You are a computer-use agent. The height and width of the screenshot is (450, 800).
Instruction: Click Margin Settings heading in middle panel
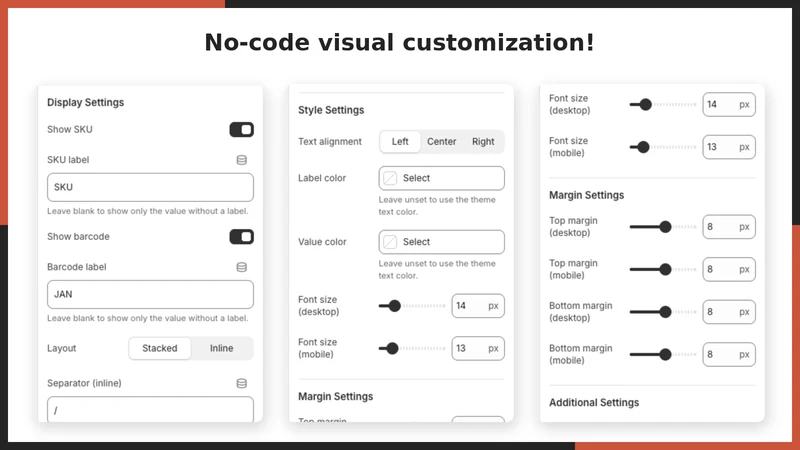click(x=336, y=396)
